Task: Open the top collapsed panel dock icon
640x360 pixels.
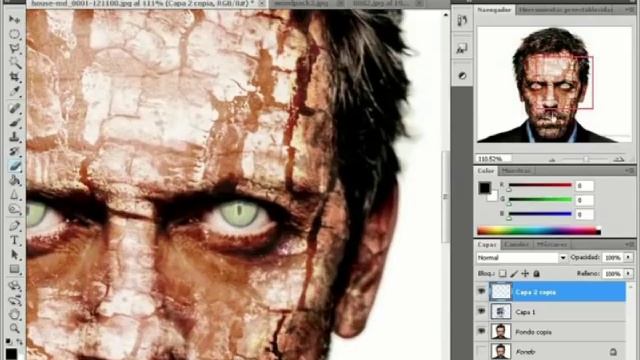Action: pyautogui.click(x=462, y=21)
